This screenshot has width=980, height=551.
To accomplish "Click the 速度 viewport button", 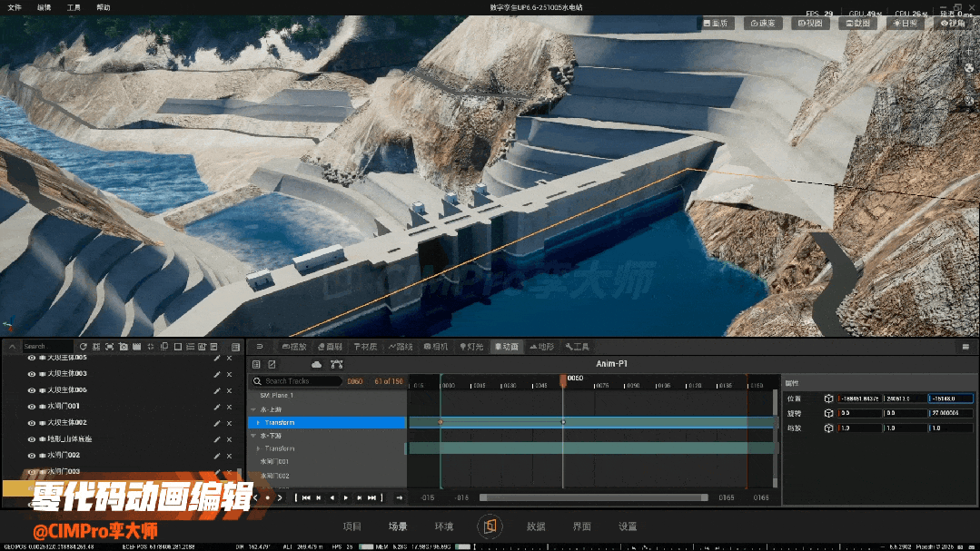I will click(763, 23).
